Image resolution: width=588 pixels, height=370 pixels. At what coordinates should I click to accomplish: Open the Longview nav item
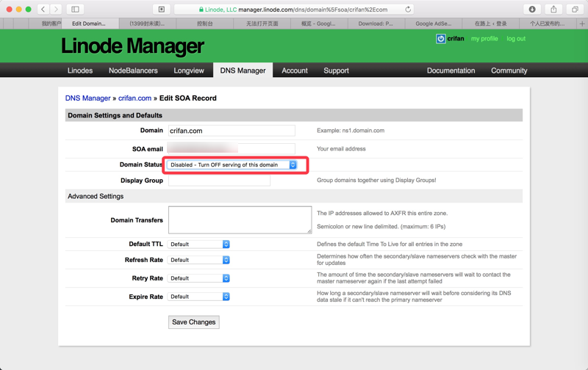189,70
